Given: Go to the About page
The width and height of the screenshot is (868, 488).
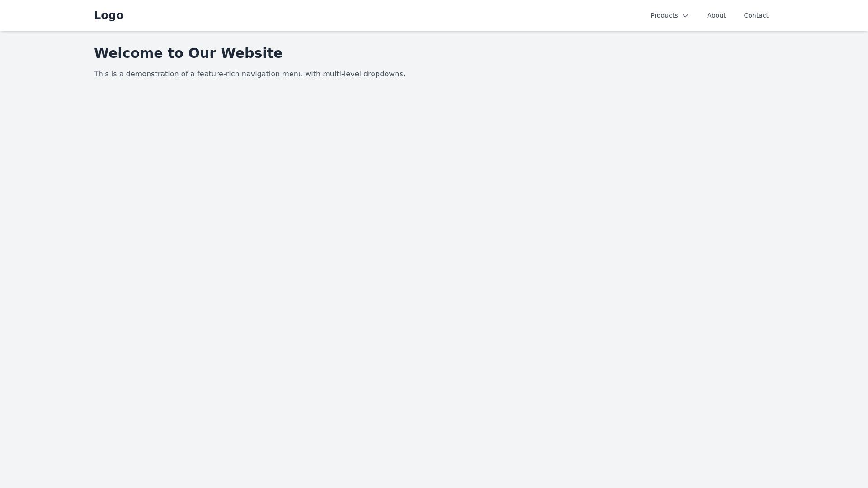Looking at the screenshot, I should (716, 15).
